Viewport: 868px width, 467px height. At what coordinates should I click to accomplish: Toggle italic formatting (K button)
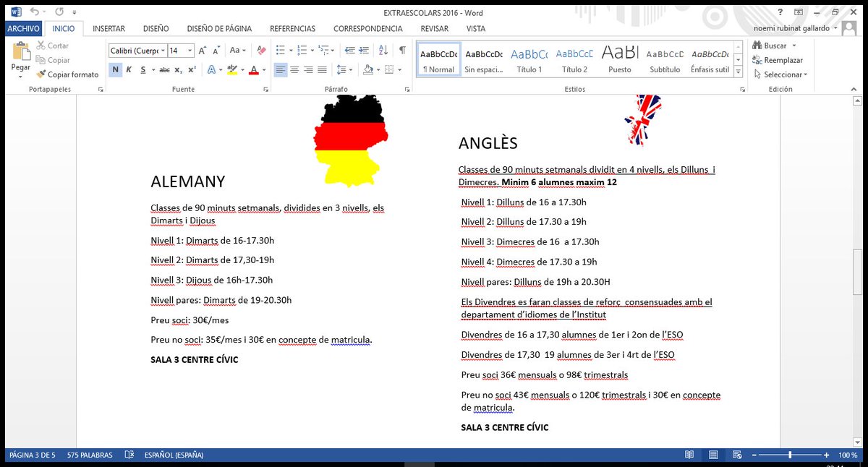click(129, 69)
